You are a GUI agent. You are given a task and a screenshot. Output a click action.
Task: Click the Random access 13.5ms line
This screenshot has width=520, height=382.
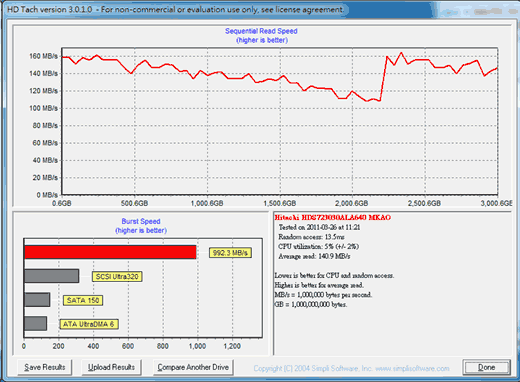coord(311,237)
